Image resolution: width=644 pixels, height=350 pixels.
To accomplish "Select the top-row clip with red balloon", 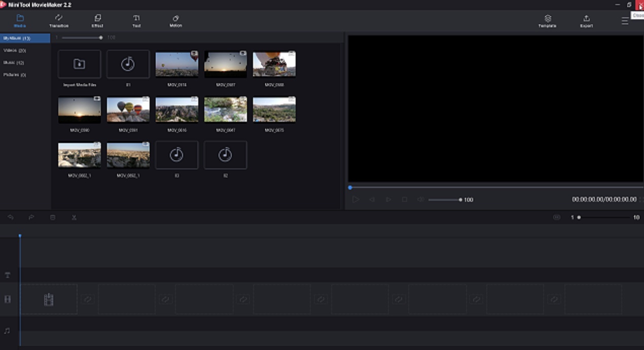I will pyautogui.click(x=177, y=64).
